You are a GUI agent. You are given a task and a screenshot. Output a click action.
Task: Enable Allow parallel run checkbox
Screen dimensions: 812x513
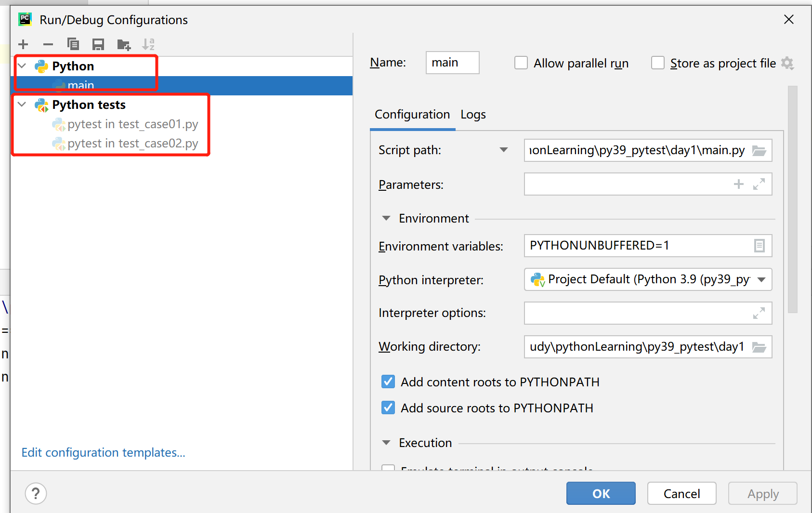[x=521, y=63]
